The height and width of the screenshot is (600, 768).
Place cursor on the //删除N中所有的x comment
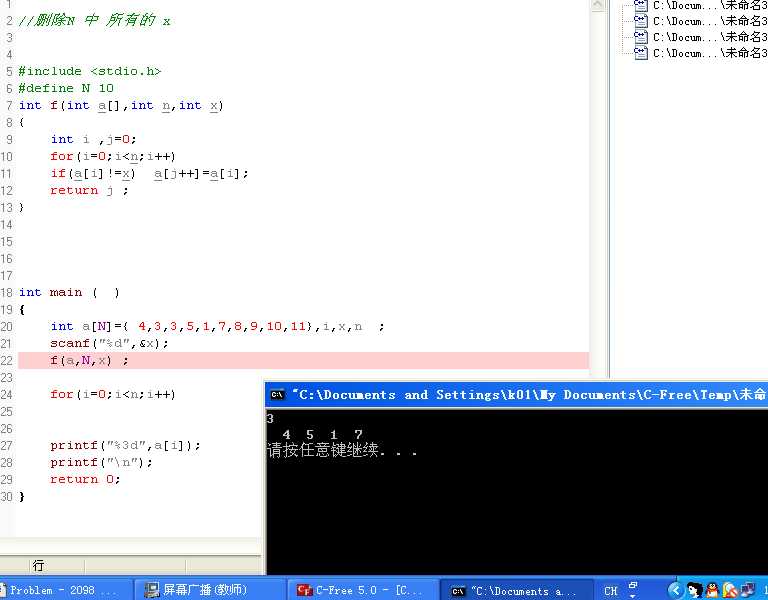(x=95, y=21)
